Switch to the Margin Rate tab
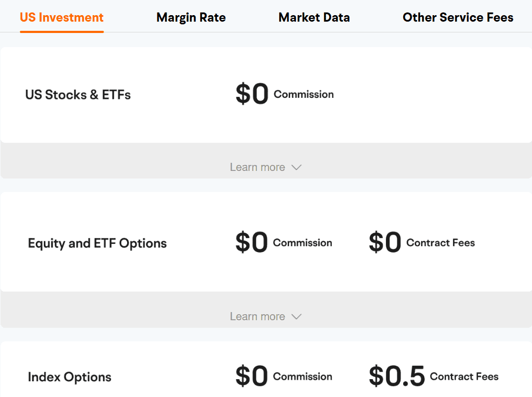 [191, 17]
